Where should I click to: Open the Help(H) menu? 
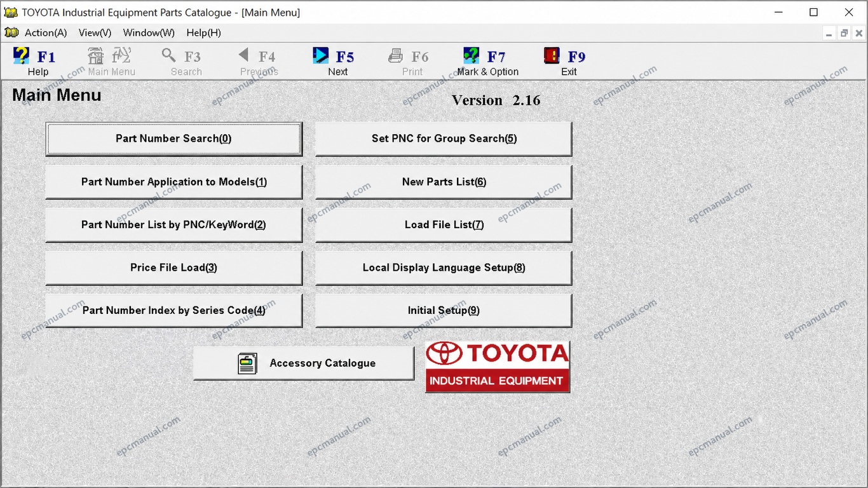(203, 32)
